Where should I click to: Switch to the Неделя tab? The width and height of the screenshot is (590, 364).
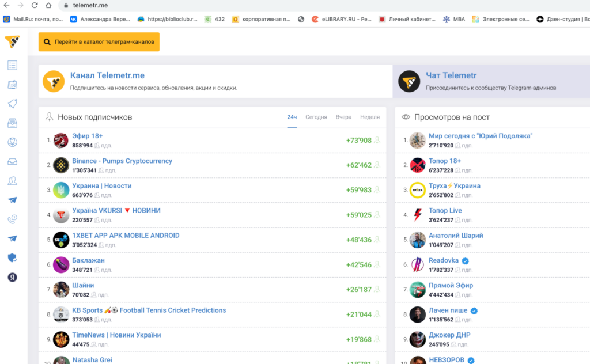(370, 117)
